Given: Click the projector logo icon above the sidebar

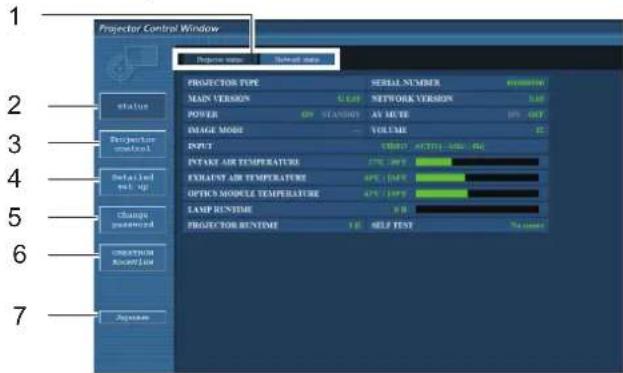Looking at the screenshot, I should (132, 63).
